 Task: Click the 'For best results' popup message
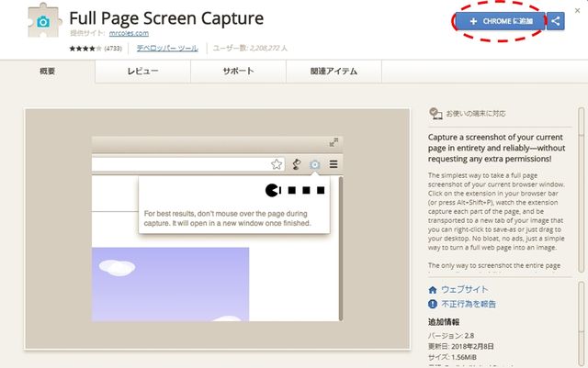click(228, 218)
